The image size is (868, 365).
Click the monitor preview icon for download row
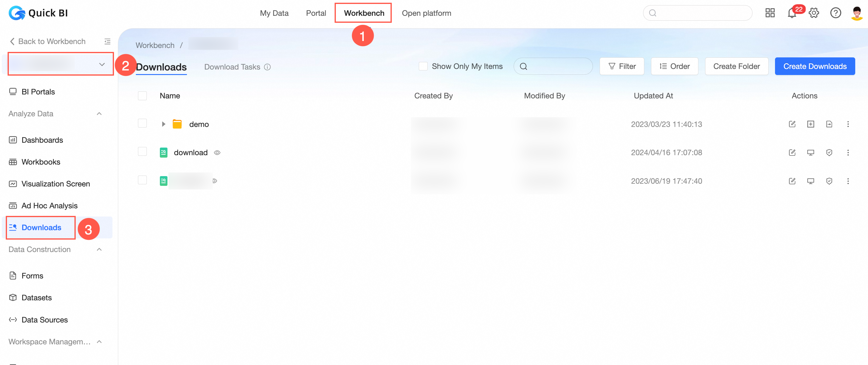point(810,152)
